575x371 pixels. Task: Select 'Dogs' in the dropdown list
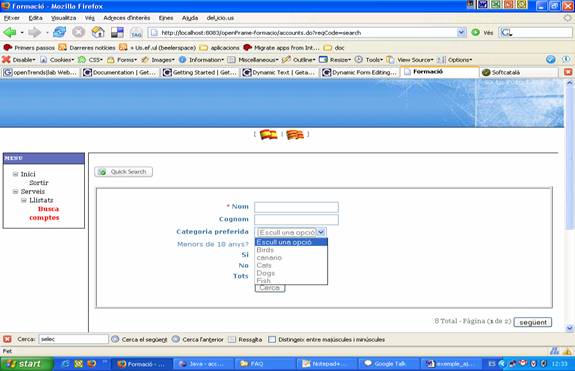coord(266,273)
